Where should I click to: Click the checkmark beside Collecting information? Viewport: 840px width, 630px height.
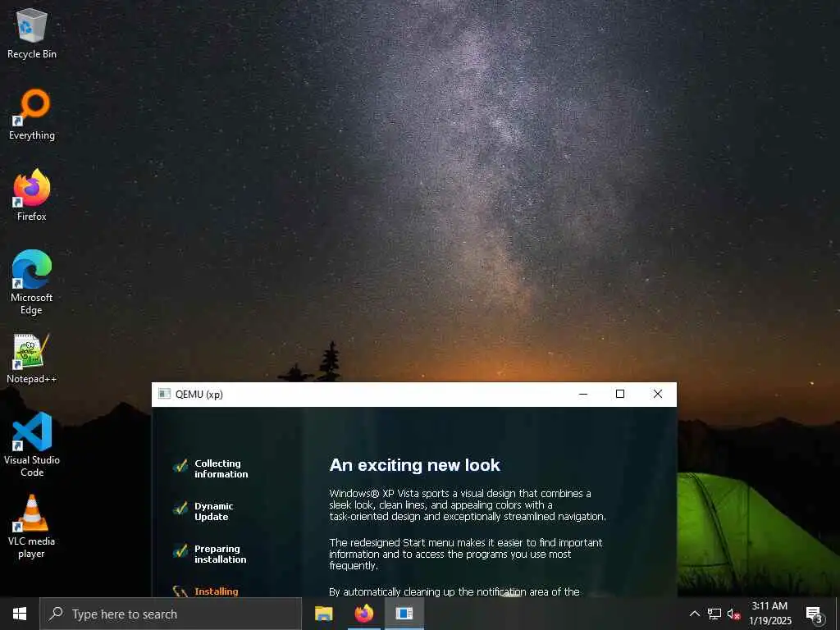(x=180, y=465)
